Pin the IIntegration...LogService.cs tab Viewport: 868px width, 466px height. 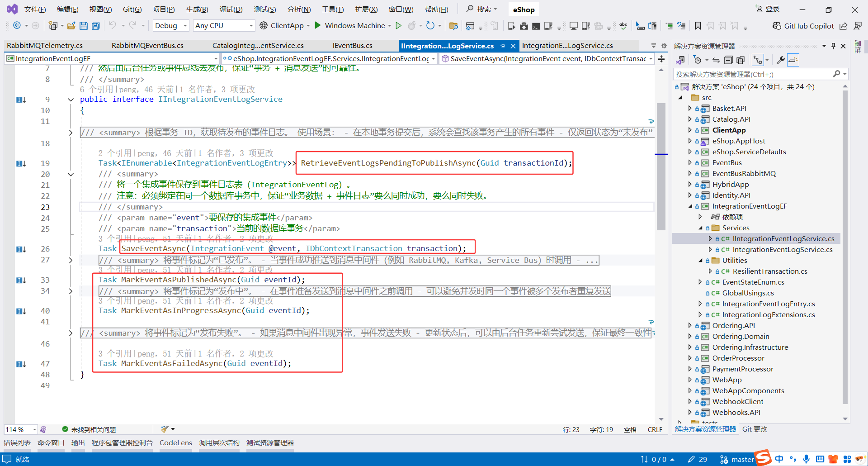[x=503, y=46]
